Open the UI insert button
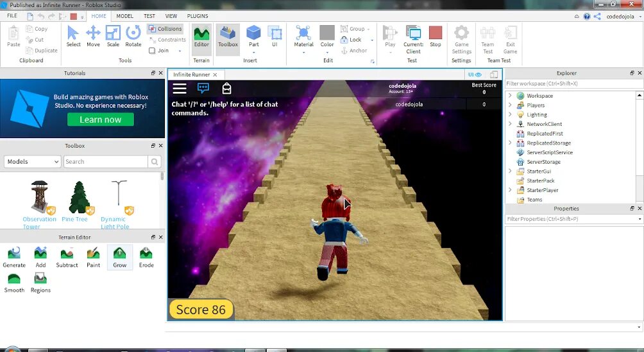This screenshot has height=352, width=644. tap(275, 36)
